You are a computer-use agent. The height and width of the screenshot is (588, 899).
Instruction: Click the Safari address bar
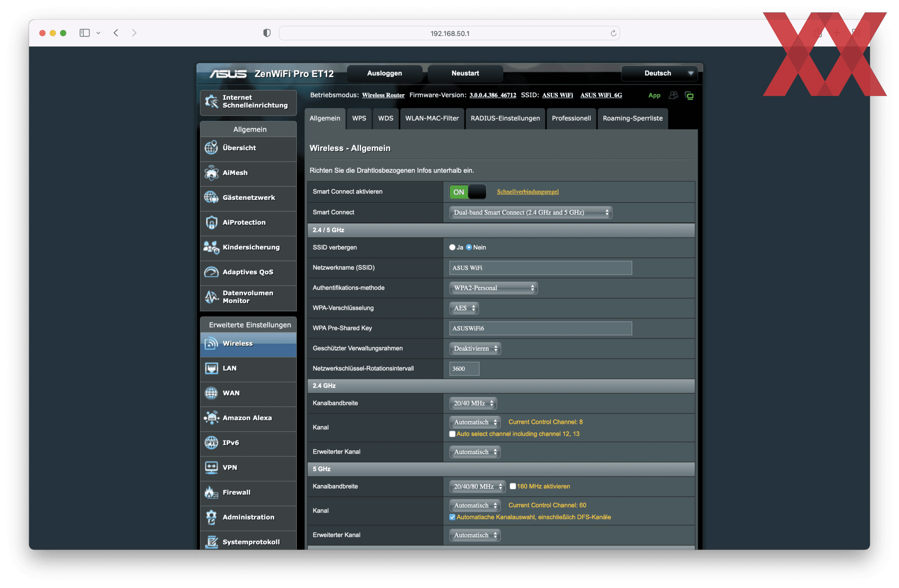(449, 33)
